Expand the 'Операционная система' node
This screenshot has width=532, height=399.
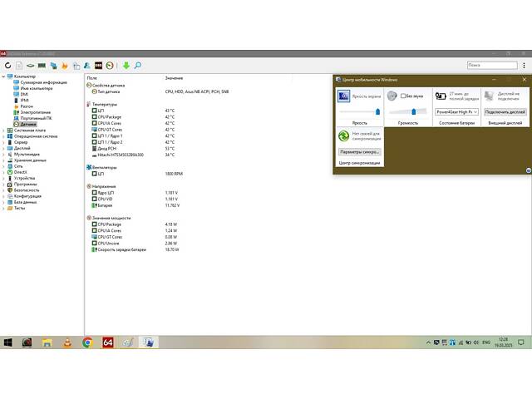coord(3,136)
